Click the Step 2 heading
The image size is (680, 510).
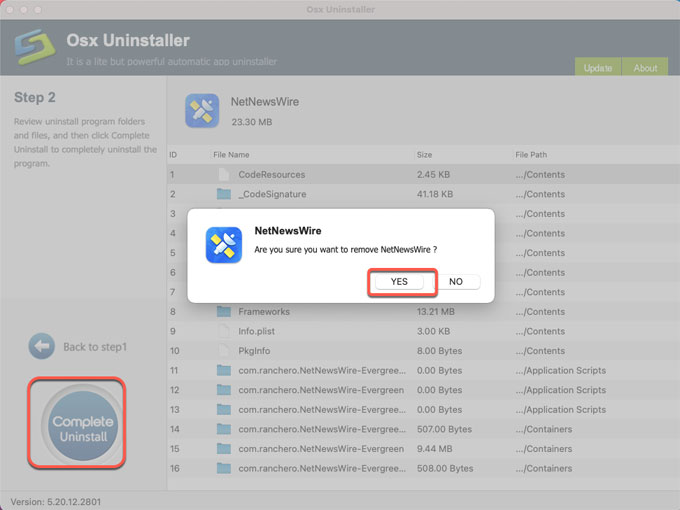coord(35,97)
